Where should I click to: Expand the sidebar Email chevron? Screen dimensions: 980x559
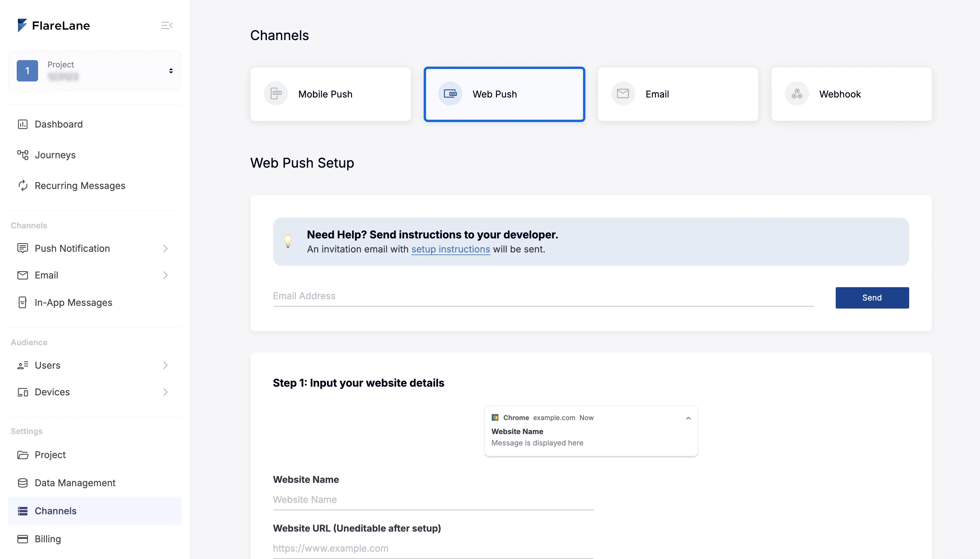point(166,275)
